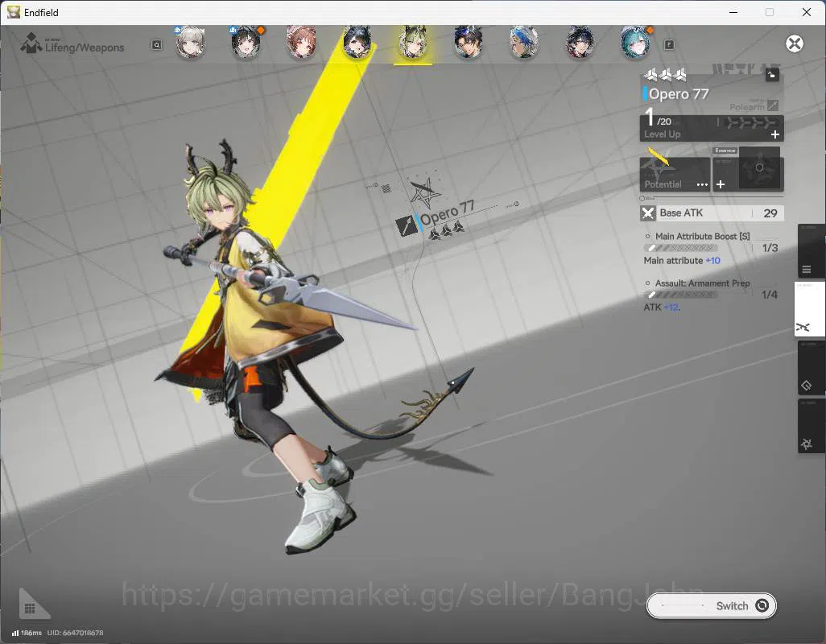Open the bottom side tab with star icon
The width and height of the screenshot is (826, 644).
click(810, 426)
